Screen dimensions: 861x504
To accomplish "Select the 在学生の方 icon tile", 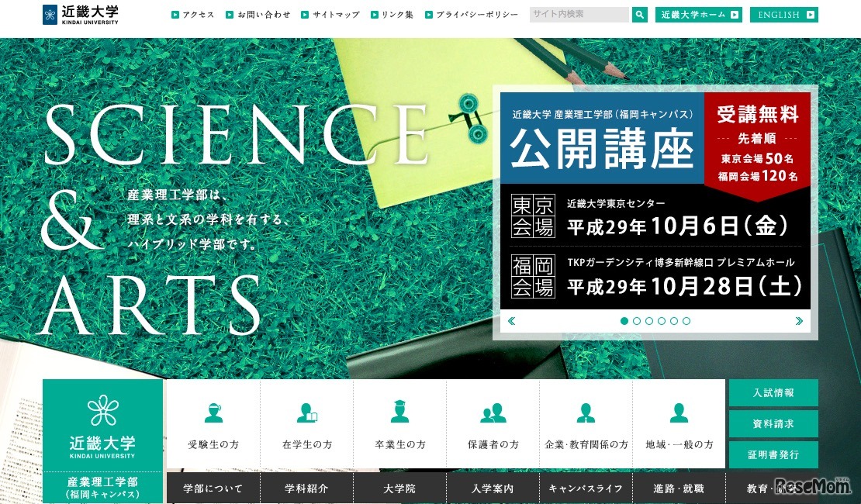I will [x=307, y=413].
